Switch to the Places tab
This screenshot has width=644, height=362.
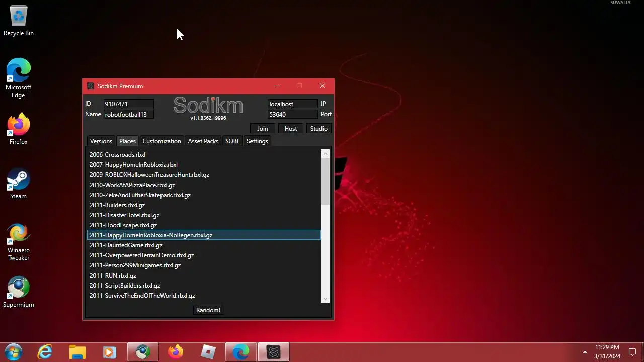point(127,141)
